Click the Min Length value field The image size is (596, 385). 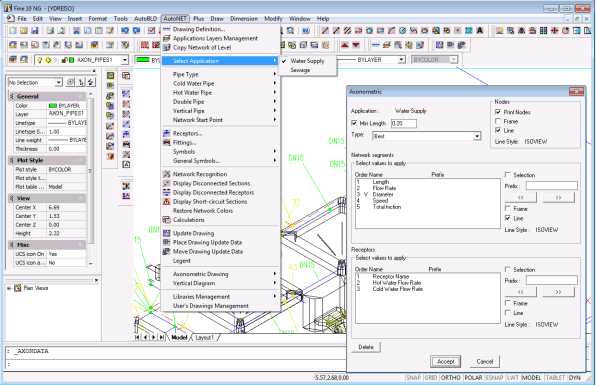tap(404, 124)
